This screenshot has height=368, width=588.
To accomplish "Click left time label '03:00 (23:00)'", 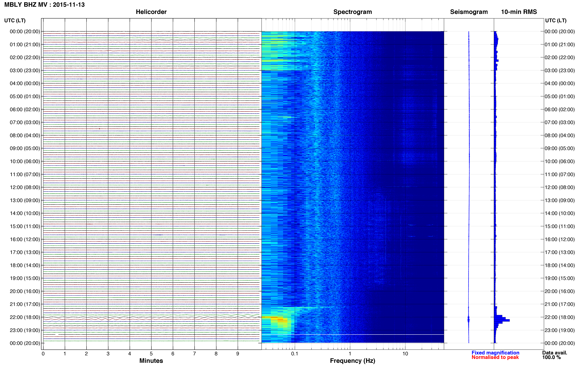I will (25, 71).
